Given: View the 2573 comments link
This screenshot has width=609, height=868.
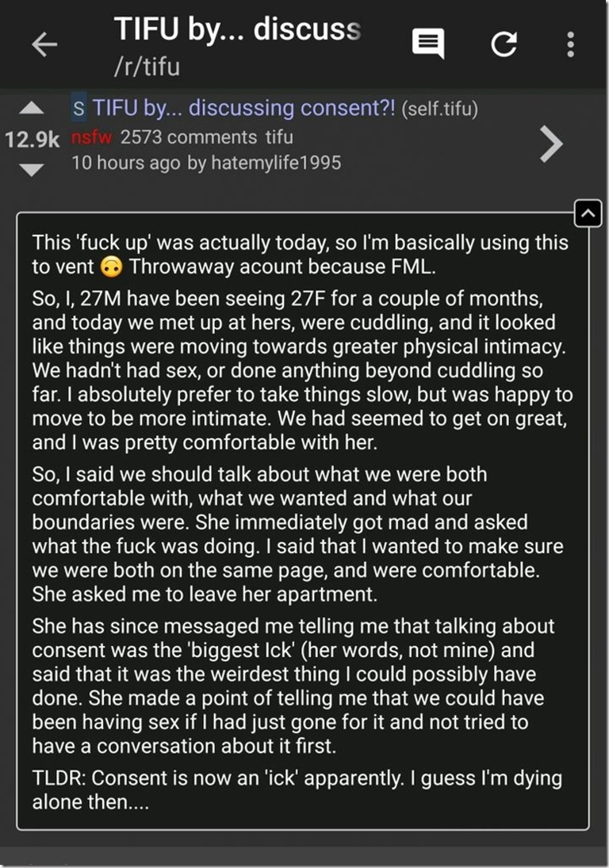Looking at the screenshot, I should [x=189, y=136].
